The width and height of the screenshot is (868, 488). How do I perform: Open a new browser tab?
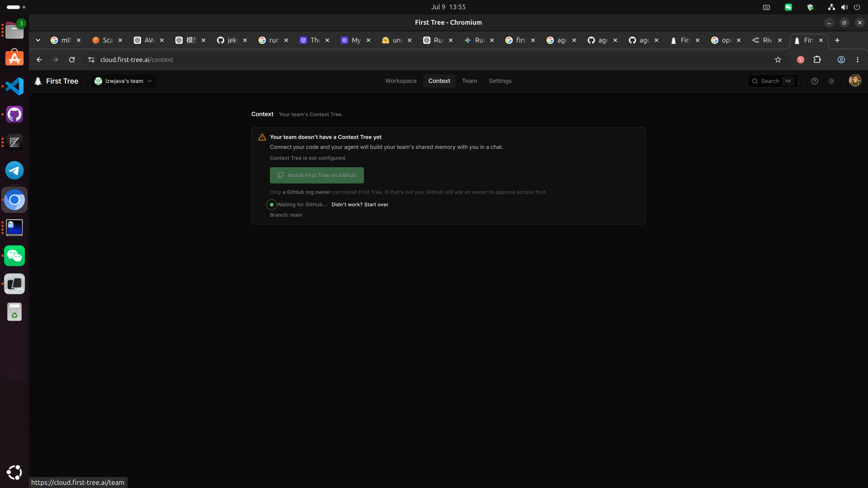(837, 40)
